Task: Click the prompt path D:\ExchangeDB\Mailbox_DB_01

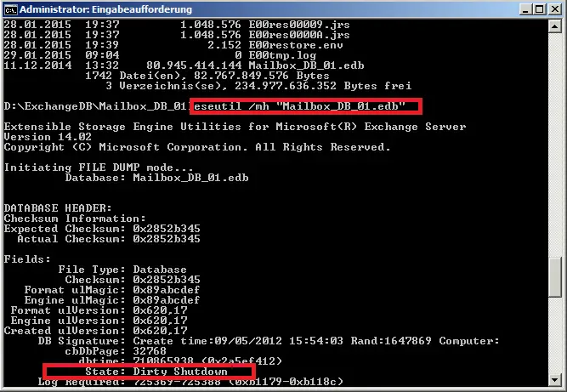Action: [x=97, y=106]
